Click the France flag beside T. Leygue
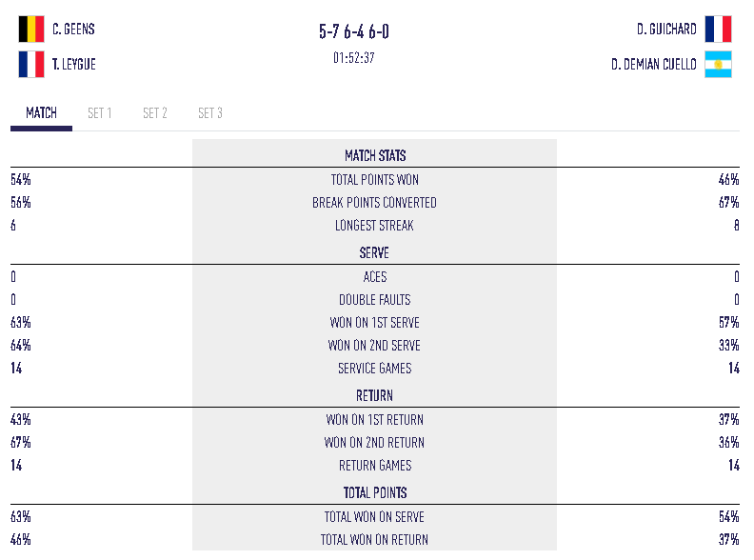 [31, 64]
